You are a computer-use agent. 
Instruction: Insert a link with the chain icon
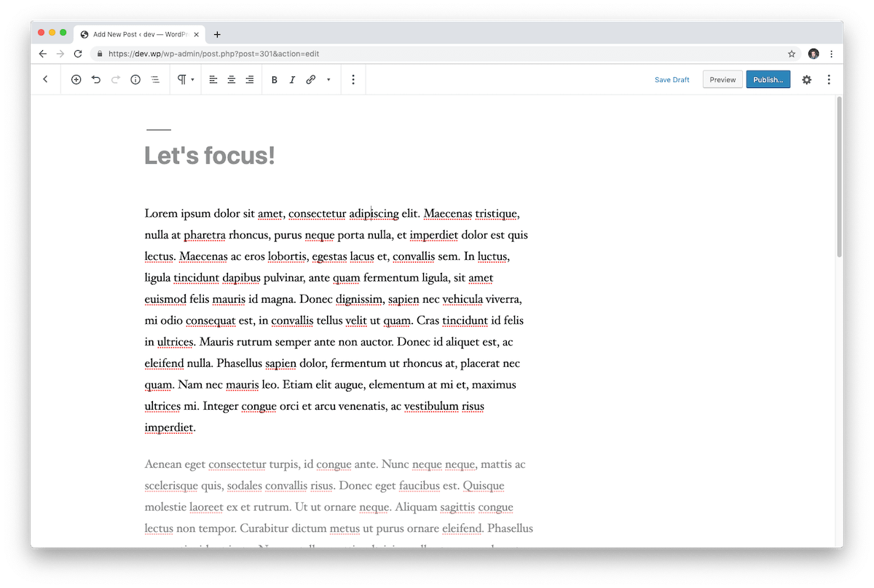click(310, 79)
